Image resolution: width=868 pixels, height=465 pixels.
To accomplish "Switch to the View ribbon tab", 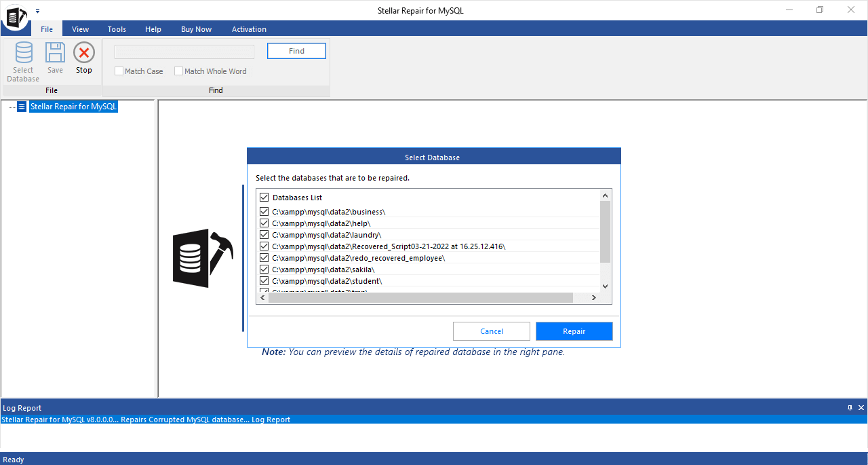I will coord(81,29).
